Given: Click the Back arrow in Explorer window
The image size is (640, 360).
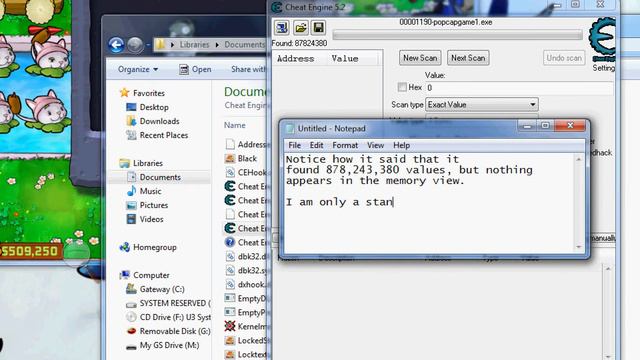Looking at the screenshot, I should click(116, 44).
